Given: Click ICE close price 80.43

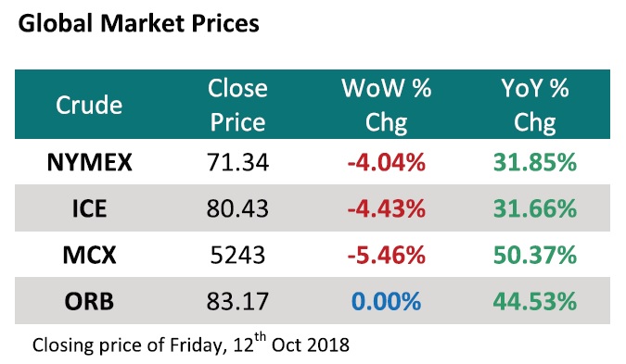Looking at the screenshot, I should tap(237, 208).
